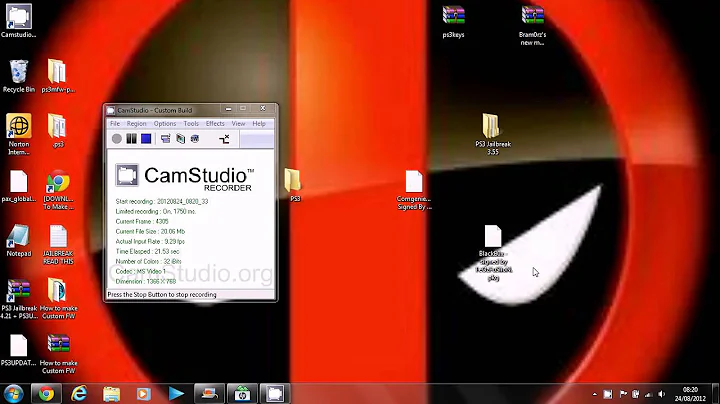The height and width of the screenshot is (404, 720).
Task: Click the 'Codec : MS Video 1' line
Action: click(x=141, y=271)
